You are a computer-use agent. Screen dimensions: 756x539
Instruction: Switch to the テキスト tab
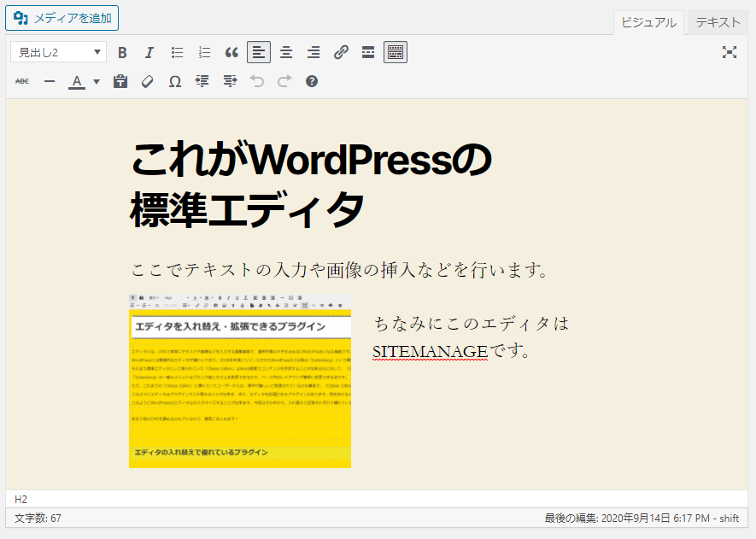(718, 22)
